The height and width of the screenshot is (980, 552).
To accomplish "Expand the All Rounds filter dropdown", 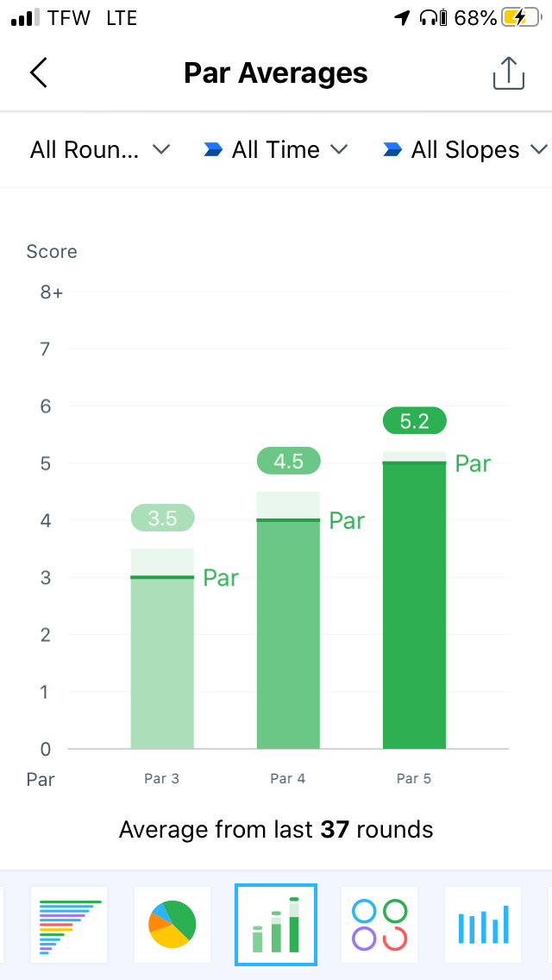I will (99, 150).
